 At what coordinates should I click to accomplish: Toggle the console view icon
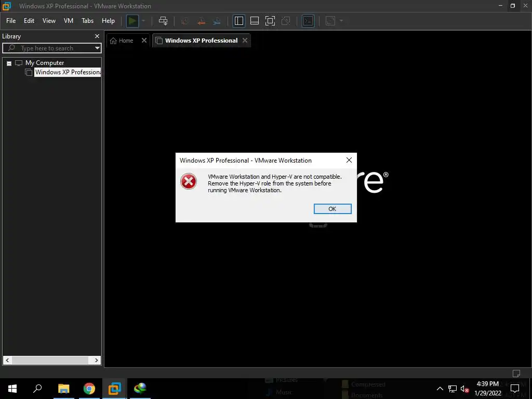pyautogui.click(x=308, y=21)
